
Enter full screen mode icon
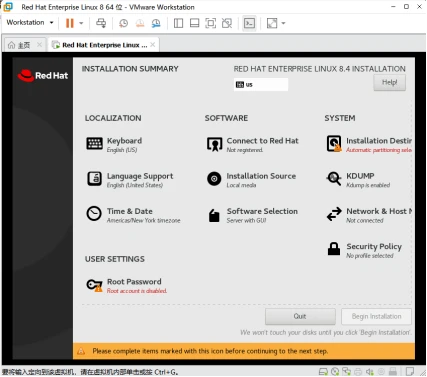(x=211, y=23)
